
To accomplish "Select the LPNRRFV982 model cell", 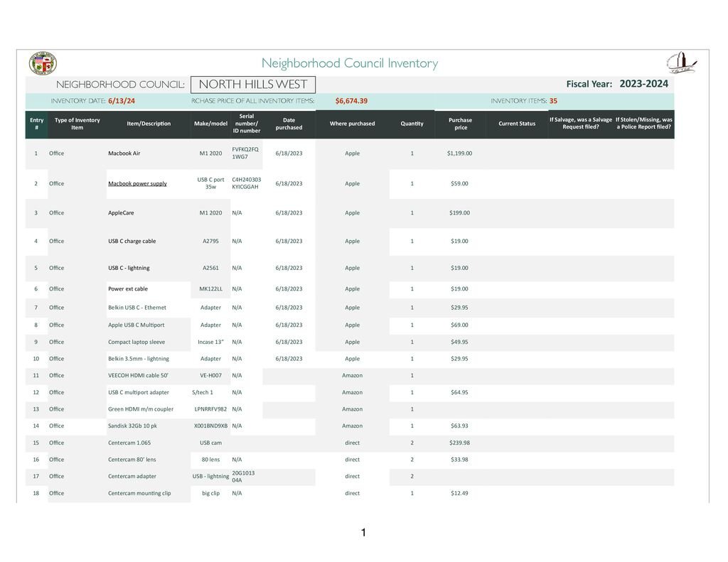I will point(210,409).
